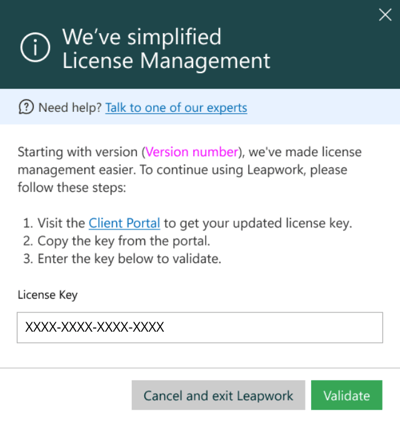Click the Starting with version intro text
Viewport: 400px width, 436px height.
(x=77, y=152)
